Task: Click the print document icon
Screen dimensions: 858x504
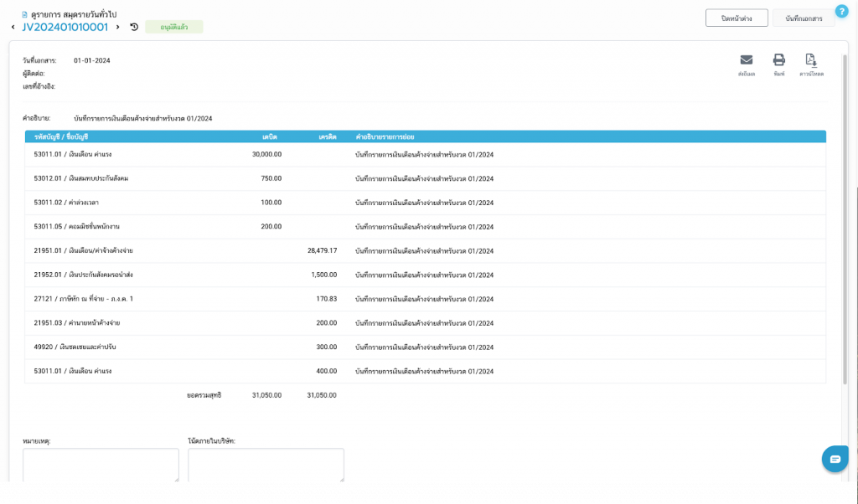Action: tap(778, 60)
